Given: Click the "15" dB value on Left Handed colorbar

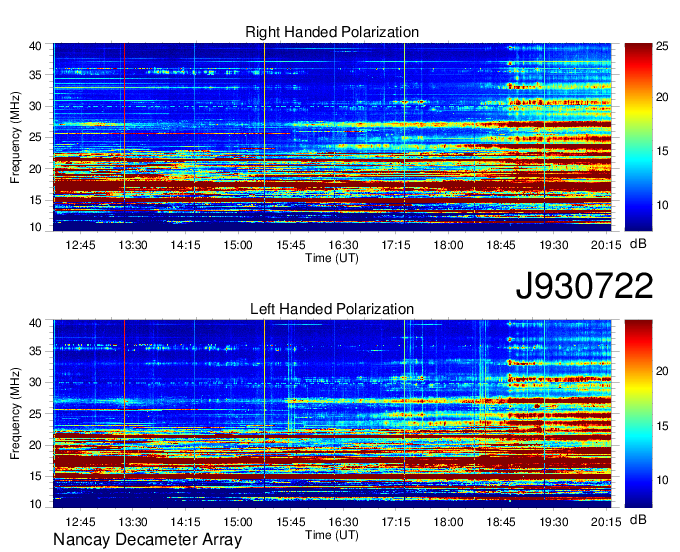Looking at the screenshot, I should point(662,426).
